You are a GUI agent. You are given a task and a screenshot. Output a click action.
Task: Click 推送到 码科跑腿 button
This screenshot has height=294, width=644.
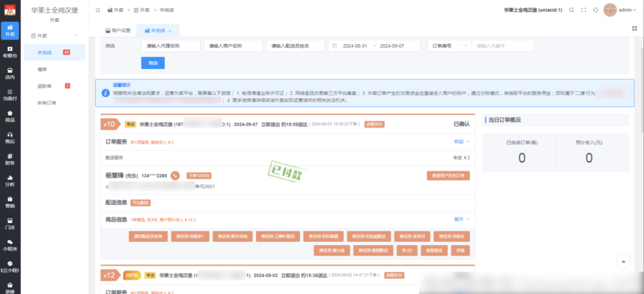coord(323,237)
